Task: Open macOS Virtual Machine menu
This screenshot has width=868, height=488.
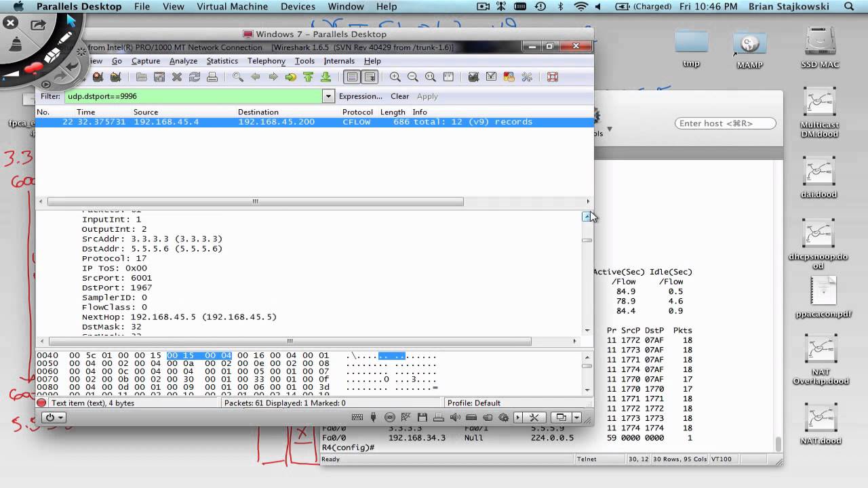Action: click(x=231, y=7)
